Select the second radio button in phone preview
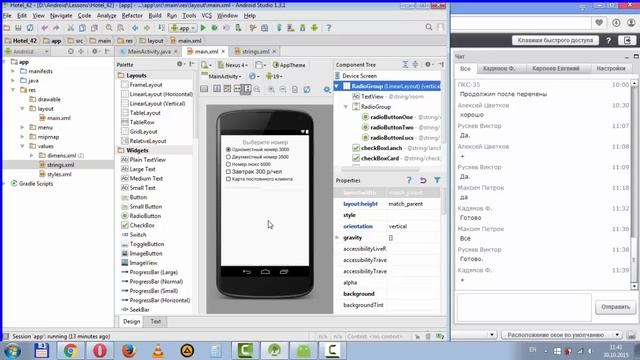This screenshot has width=640, height=360. 229,157
